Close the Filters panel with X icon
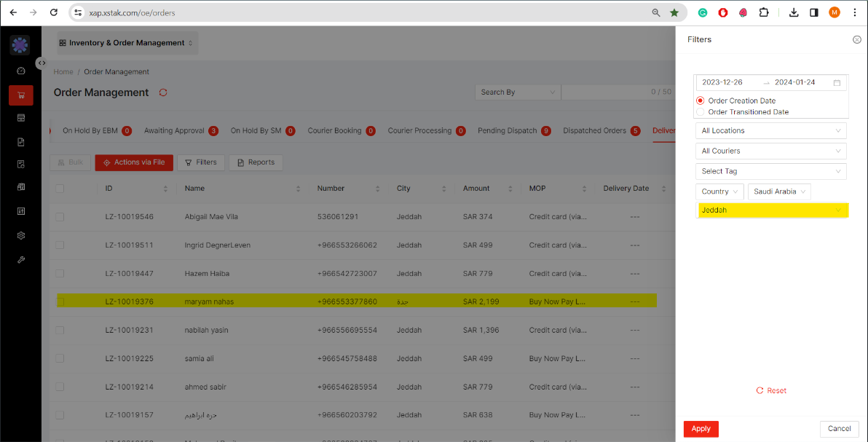The height and width of the screenshot is (442, 868). (x=856, y=40)
